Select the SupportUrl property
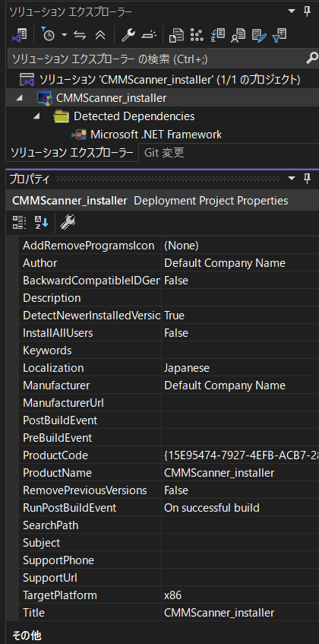 tap(50, 578)
